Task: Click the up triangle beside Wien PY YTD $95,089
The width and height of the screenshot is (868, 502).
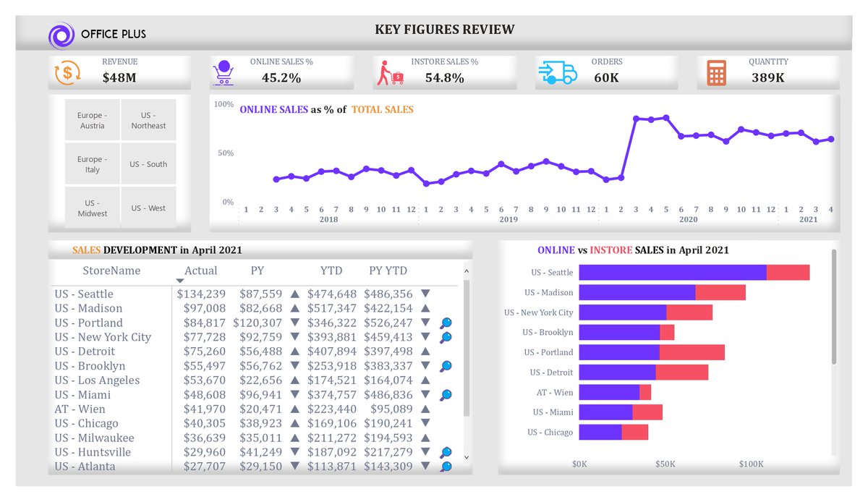Action: point(425,409)
